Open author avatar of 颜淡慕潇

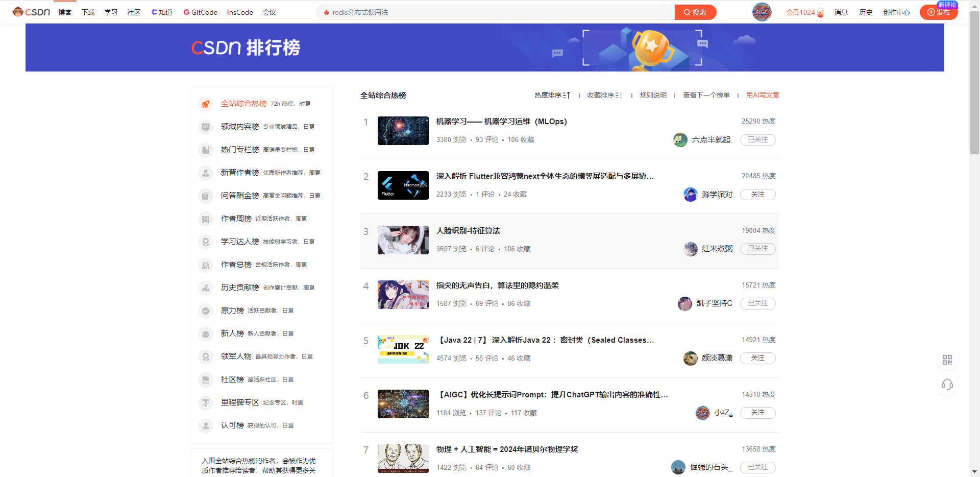[691, 358]
